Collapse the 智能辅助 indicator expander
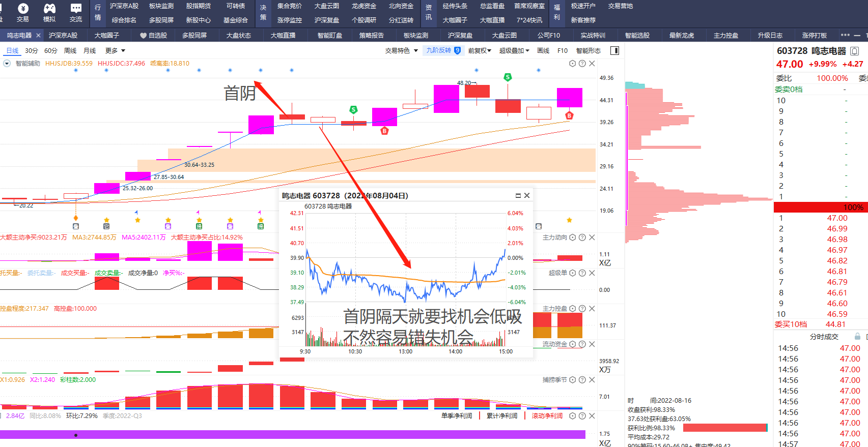868x447 pixels. tap(7, 64)
